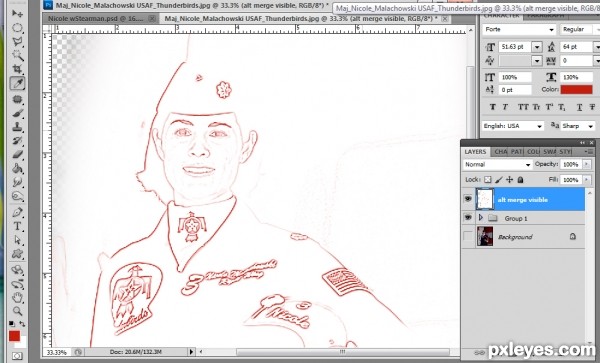Screen dimensions: 600x363
Task: Swap foreground and background colors
Action: [22, 324]
